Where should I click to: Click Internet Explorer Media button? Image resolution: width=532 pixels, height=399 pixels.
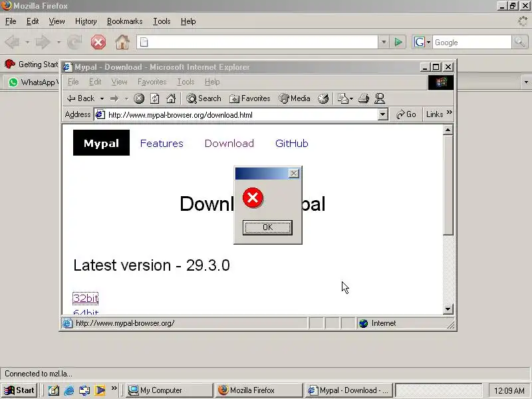pos(294,98)
